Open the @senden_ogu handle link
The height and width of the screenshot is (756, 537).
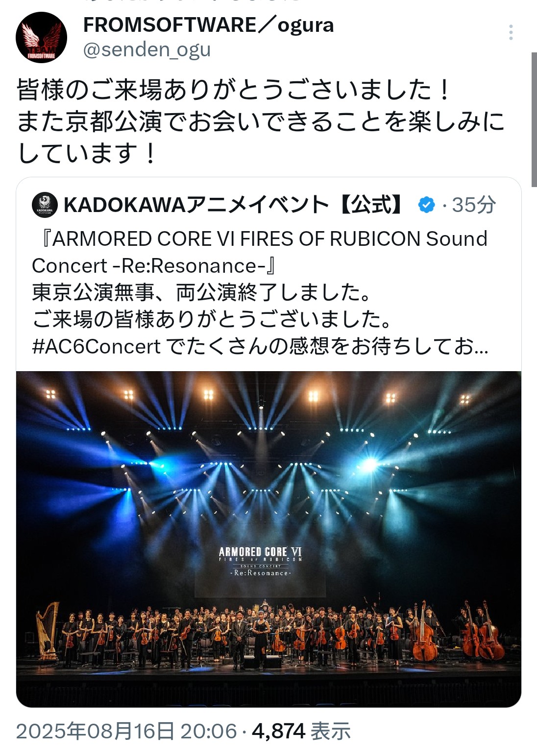(x=147, y=49)
